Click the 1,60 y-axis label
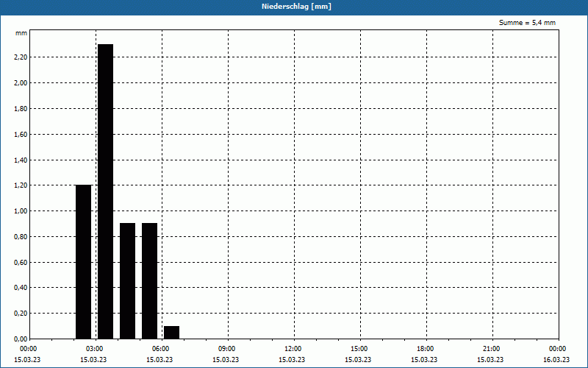Viewport: 588px width, 368px height. 21,135
